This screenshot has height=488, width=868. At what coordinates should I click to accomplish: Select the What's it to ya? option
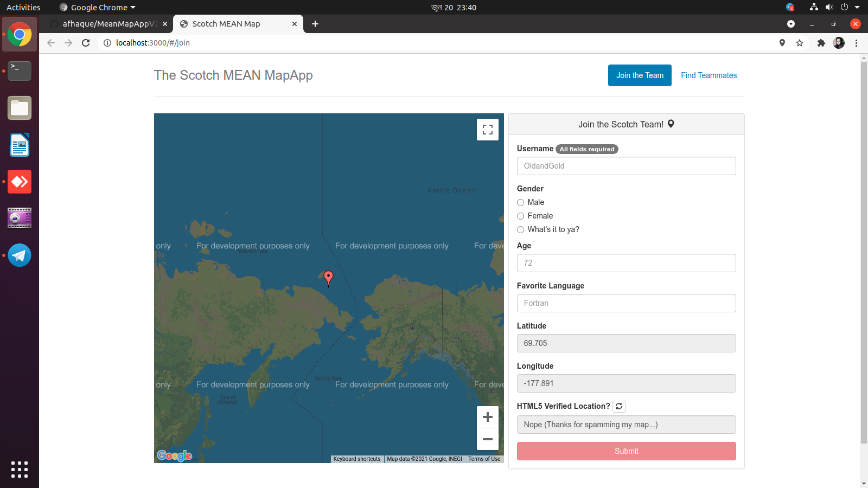[520, 229]
